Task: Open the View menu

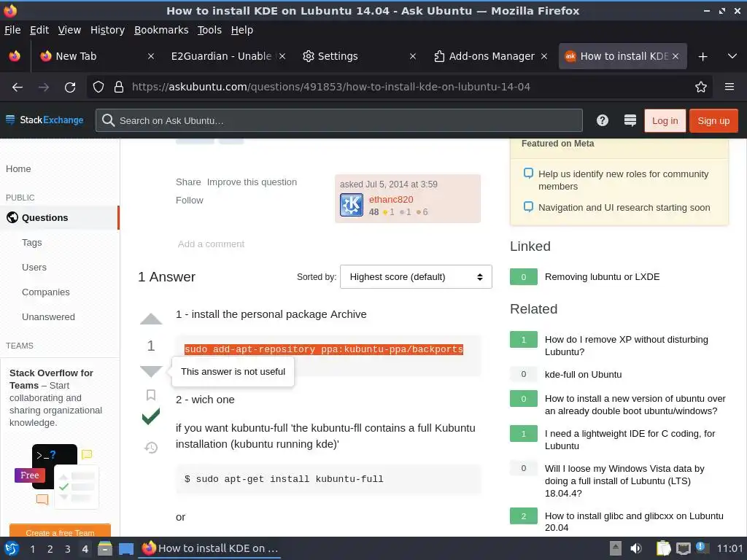Action: pos(69,30)
